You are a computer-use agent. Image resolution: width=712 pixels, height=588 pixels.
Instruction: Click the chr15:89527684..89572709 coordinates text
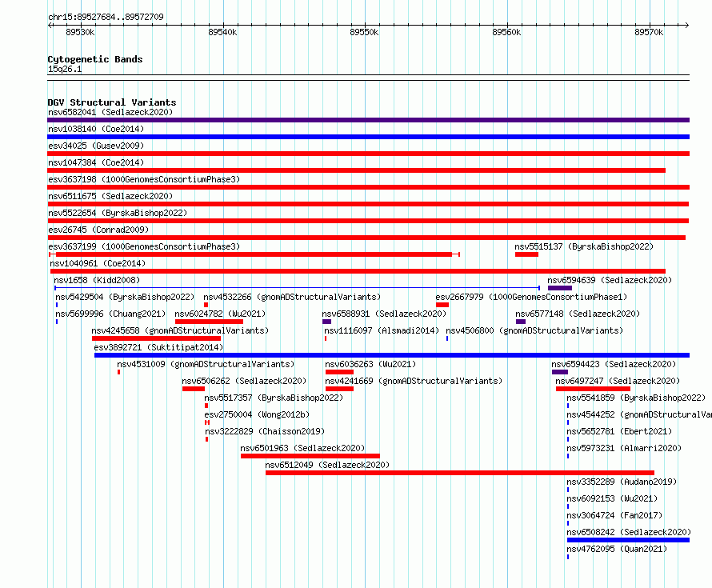106,17
